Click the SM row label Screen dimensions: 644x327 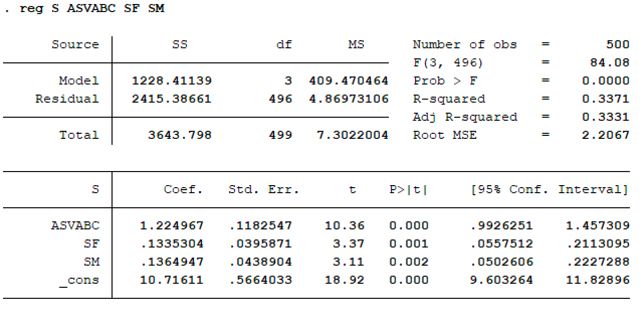click(93, 262)
